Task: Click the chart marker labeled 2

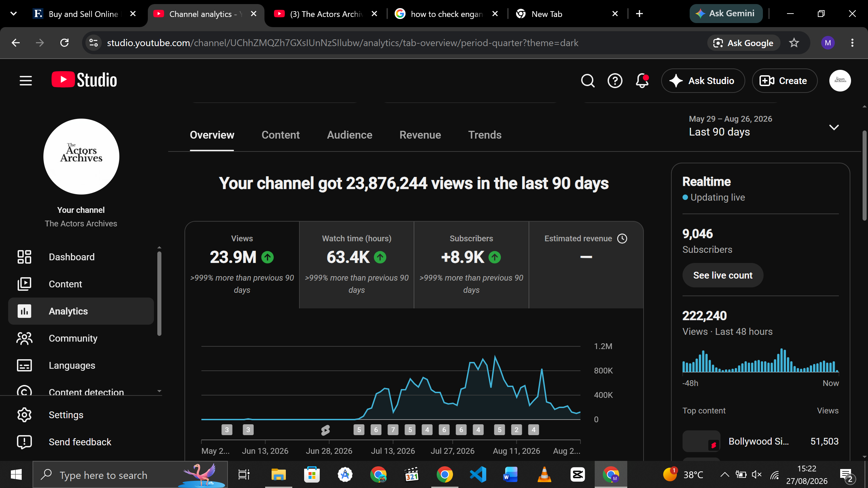Action: [516, 430]
